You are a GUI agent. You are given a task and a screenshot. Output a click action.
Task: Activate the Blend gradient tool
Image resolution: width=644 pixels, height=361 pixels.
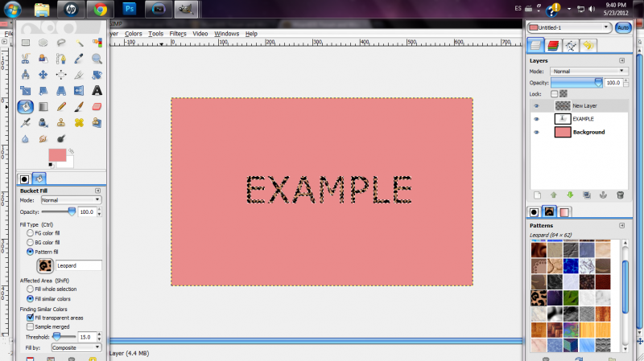pyautogui.click(x=43, y=107)
